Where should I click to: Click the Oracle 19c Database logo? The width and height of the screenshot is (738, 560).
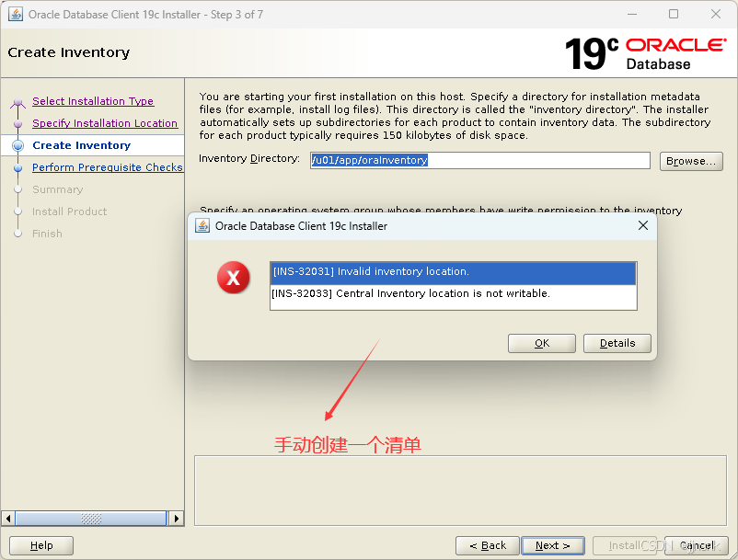645,53
